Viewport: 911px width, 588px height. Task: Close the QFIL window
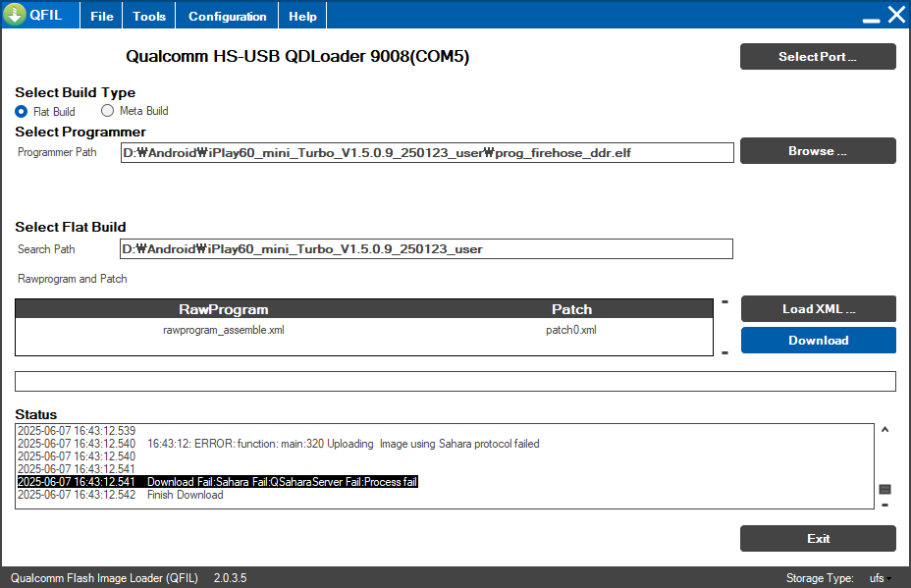(895, 15)
